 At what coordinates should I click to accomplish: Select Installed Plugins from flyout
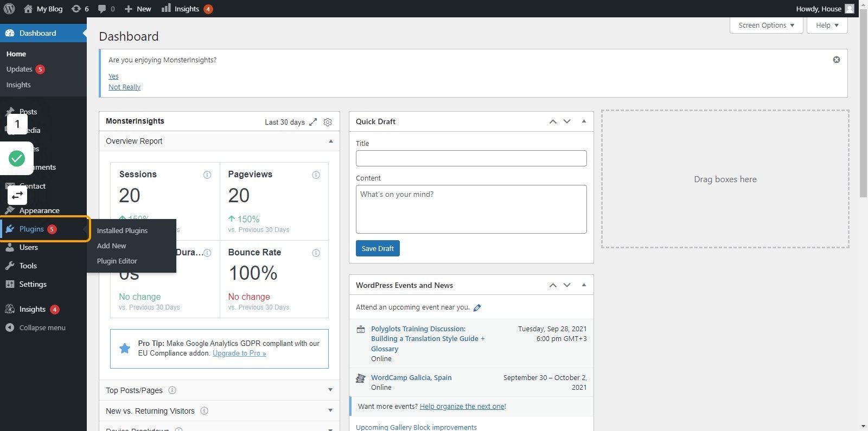coord(122,231)
